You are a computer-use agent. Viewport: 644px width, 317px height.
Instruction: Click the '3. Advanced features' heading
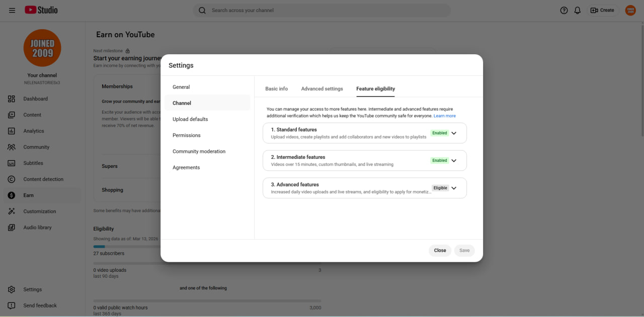295,184
